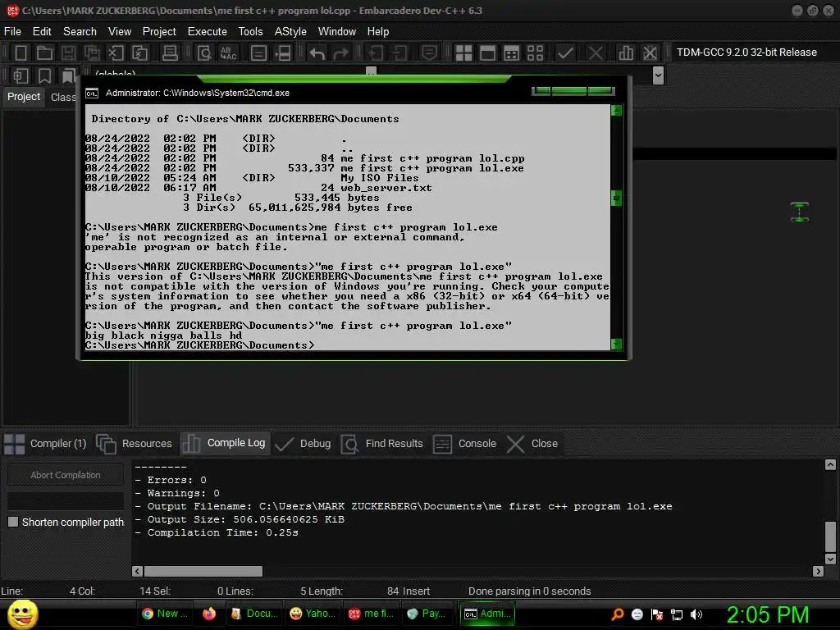Click the smiley face start button
840x630 pixels.
(x=22, y=614)
